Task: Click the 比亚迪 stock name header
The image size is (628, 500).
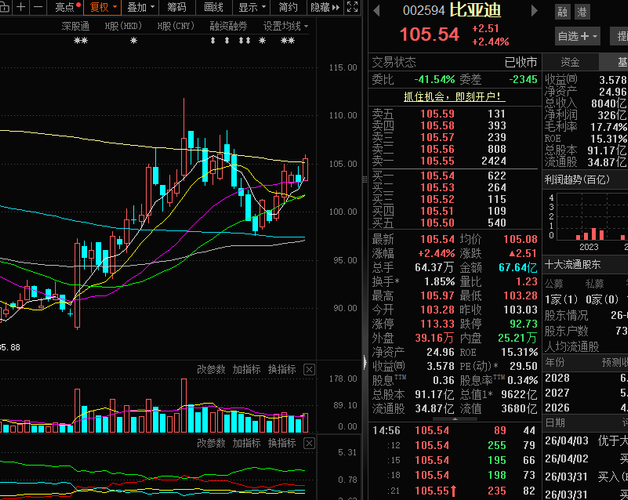Action: pyautogui.click(x=475, y=10)
